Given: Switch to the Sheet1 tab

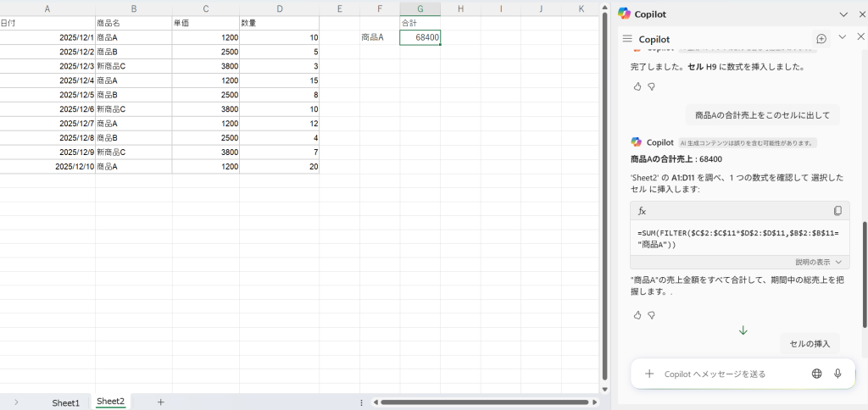Looking at the screenshot, I should [x=65, y=403].
